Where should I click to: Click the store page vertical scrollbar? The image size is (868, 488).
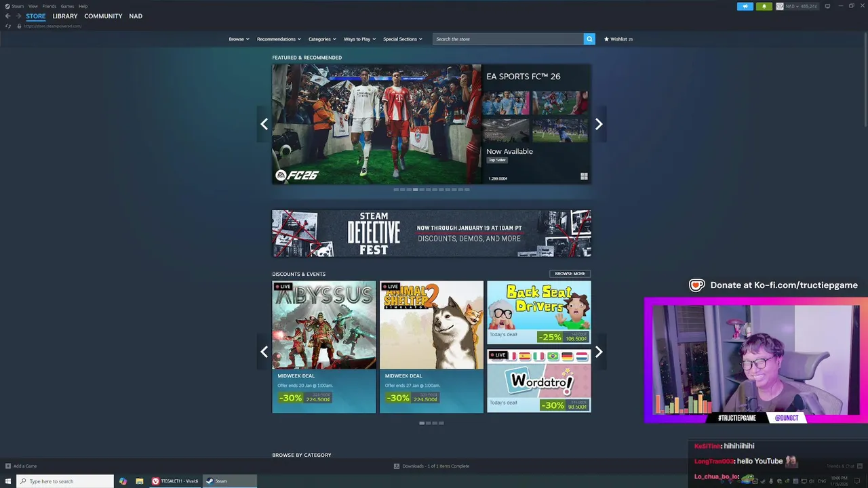coord(865,79)
